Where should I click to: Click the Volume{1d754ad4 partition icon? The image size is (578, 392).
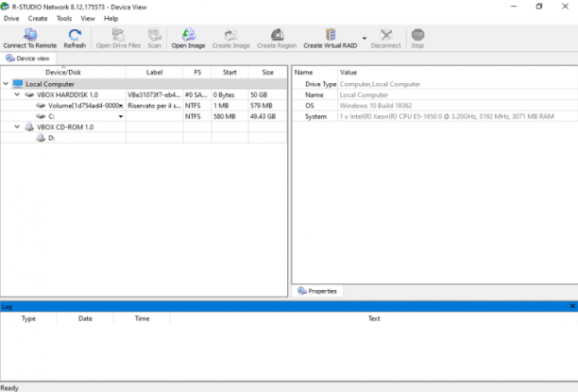click(41, 106)
